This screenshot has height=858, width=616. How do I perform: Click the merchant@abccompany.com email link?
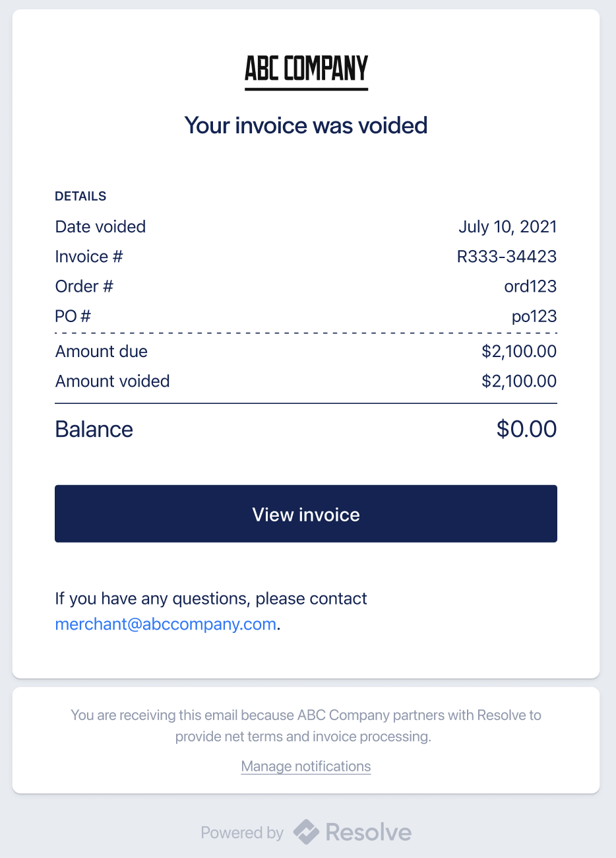[166, 624]
